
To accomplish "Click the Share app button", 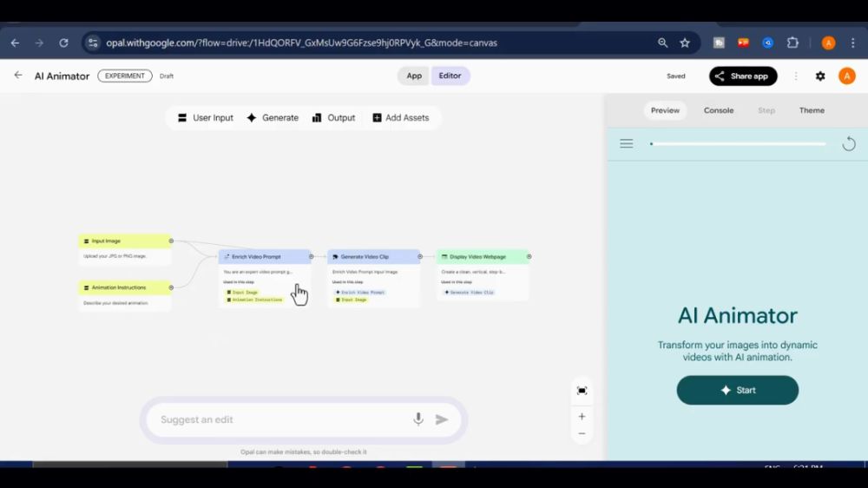I will click(743, 76).
